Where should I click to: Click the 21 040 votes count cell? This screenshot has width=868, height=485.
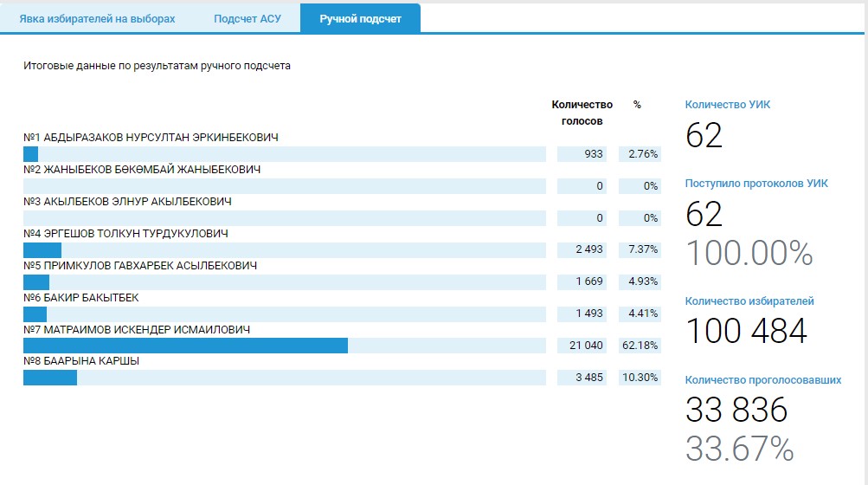pos(585,346)
